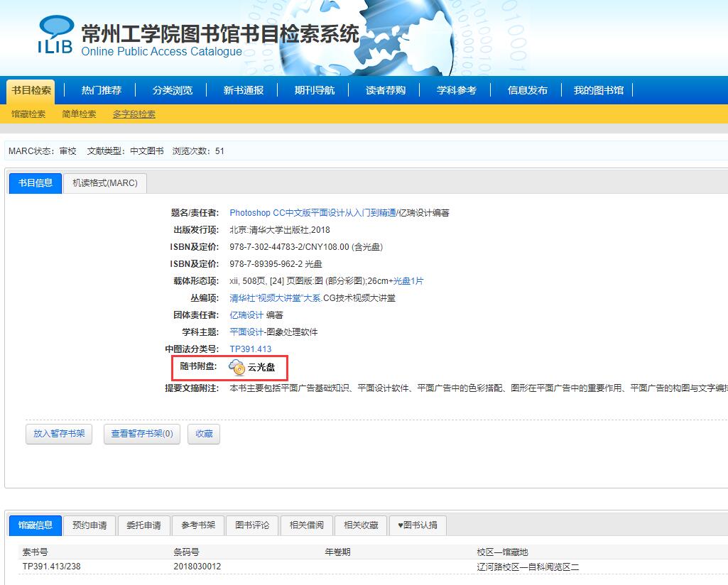Click the 亿瑞设计 author link

(246, 315)
